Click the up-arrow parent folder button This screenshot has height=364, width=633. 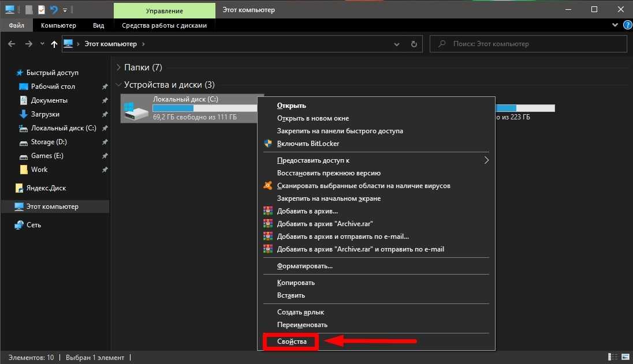(54, 44)
